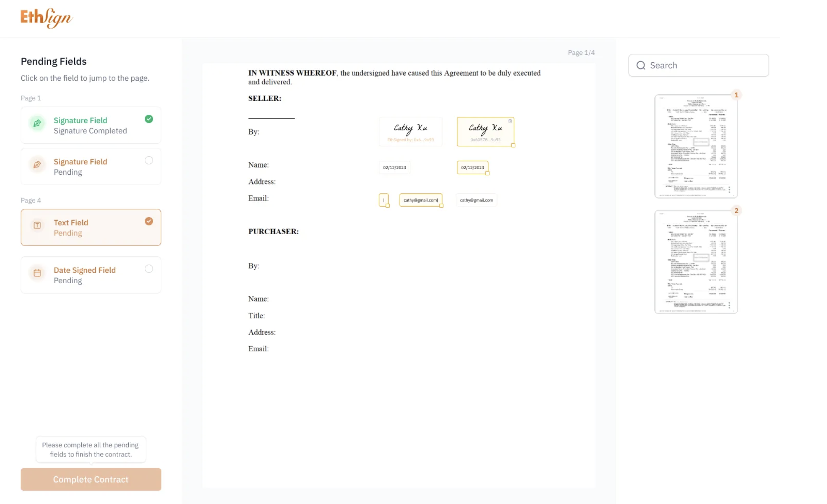Click the resize handle of the highlighted date field

coord(487,173)
